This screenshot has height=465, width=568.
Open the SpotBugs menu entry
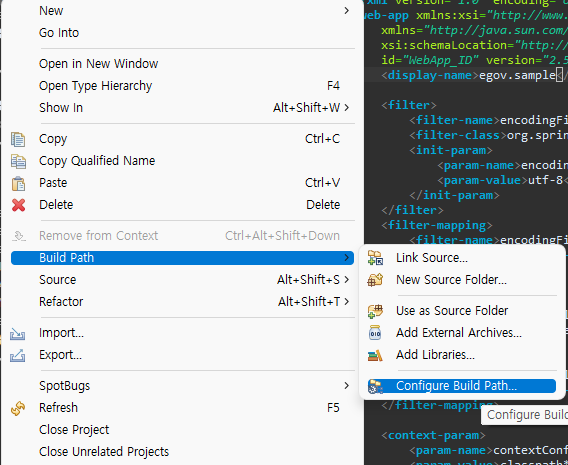click(x=182, y=386)
